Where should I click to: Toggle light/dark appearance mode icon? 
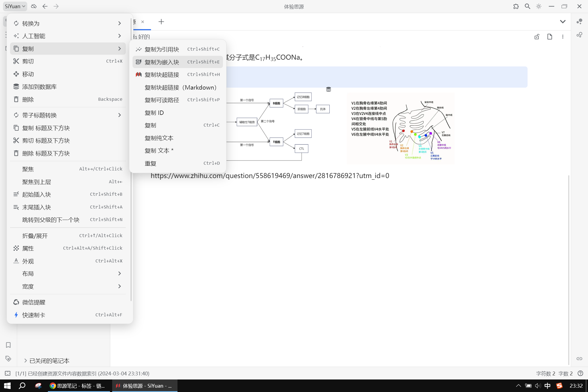[539, 6]
